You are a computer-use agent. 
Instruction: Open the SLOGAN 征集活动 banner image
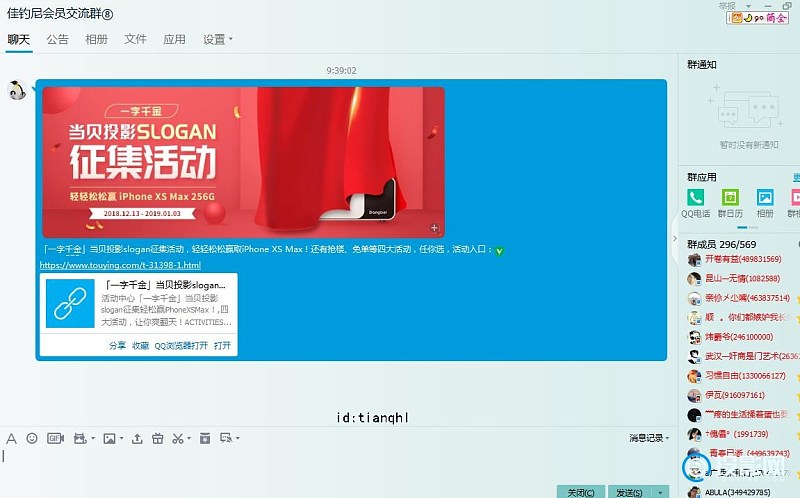coord(243,162)
